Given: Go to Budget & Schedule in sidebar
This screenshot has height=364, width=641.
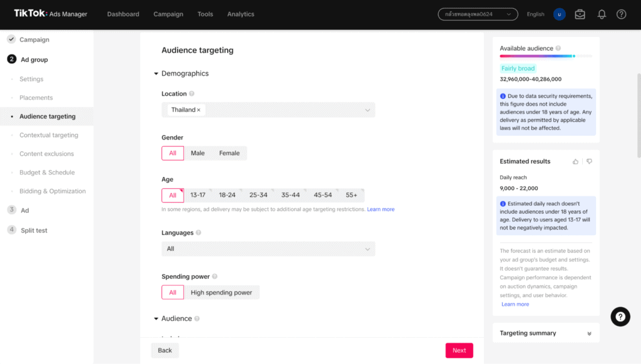Looking at the screenshot, I should (47, 173).
